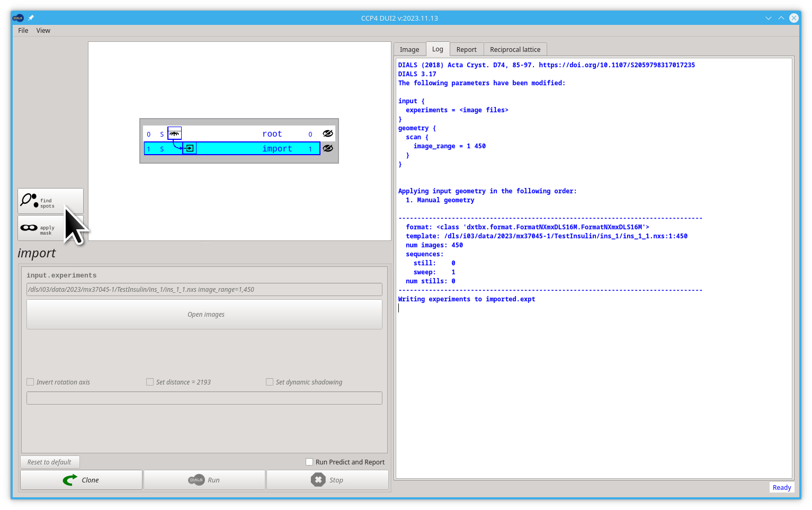Viewport: 812px width, 510px height.
Task: Click the 'import' panel heading
Action: (37, 253)
